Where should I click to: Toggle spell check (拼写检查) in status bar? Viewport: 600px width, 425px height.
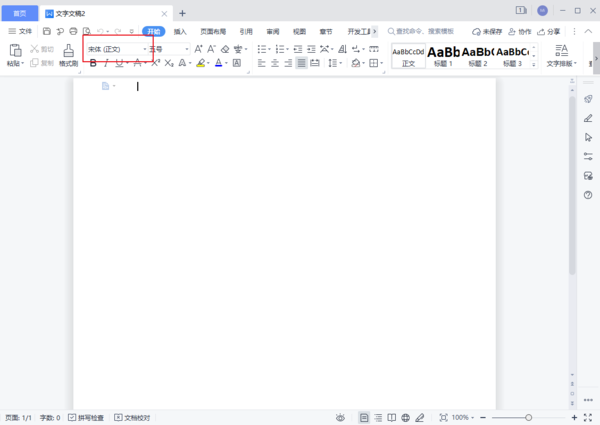tap(88, 417)
